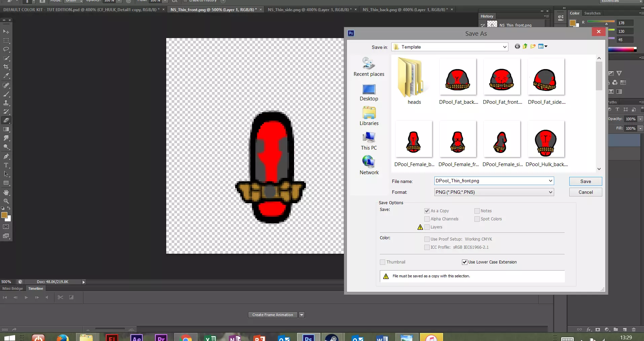Switch to NS_Thin_side.png document tab
This screenshot has width=644, height=341.
click(309, 9)
